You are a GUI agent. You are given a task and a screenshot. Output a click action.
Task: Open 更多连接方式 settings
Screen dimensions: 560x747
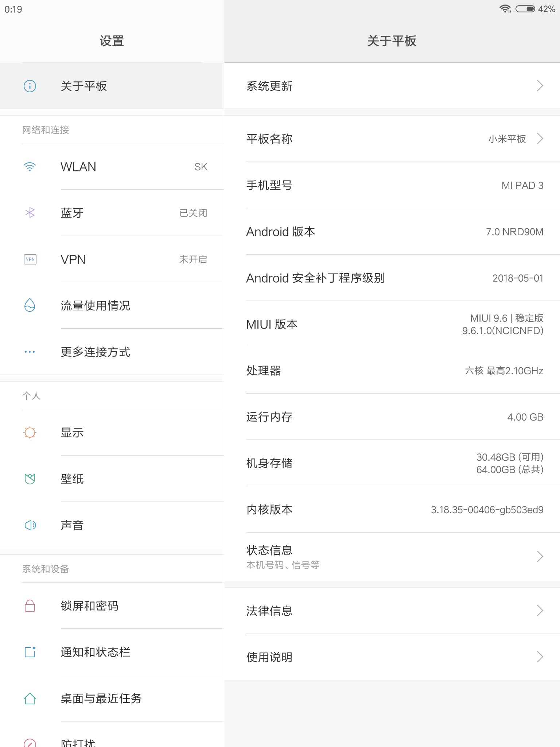coord(112,352)
